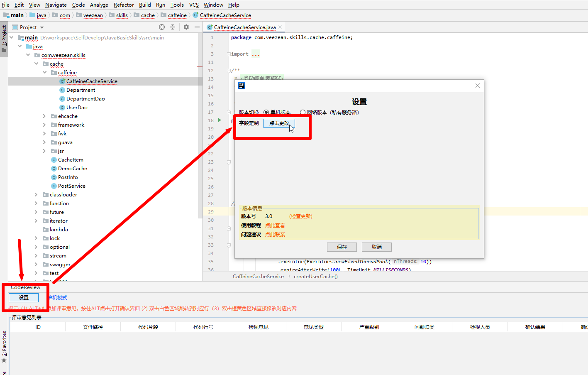This screenshot has width=588, height=375.
Task: Open the Project view dropdown
Action: tap(42, 27)
